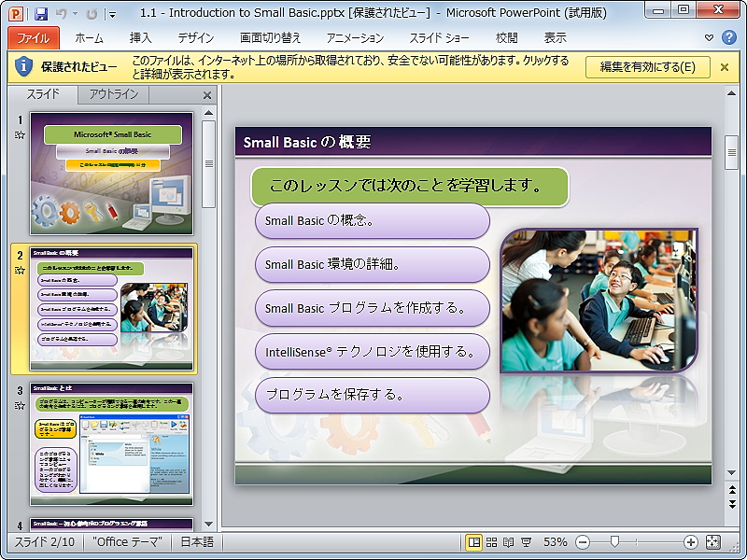Click the Help question mark icon

730,36
